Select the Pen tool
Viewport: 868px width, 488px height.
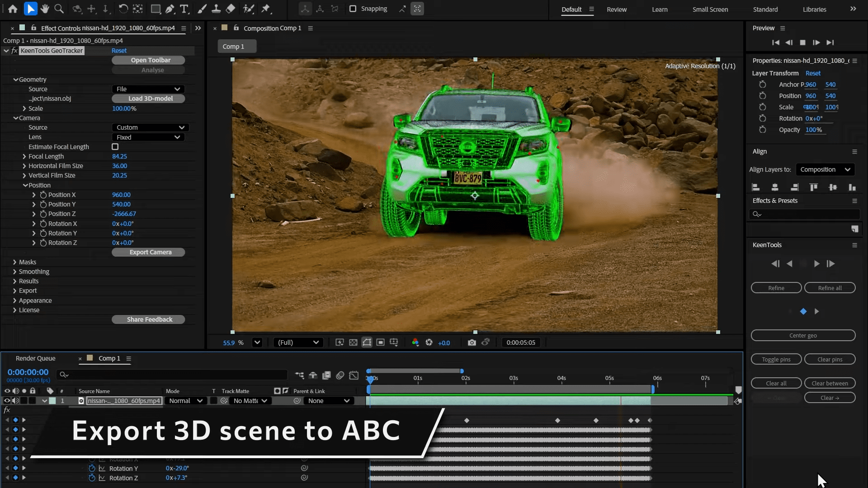pyautogui.click(x=170, y=9)
